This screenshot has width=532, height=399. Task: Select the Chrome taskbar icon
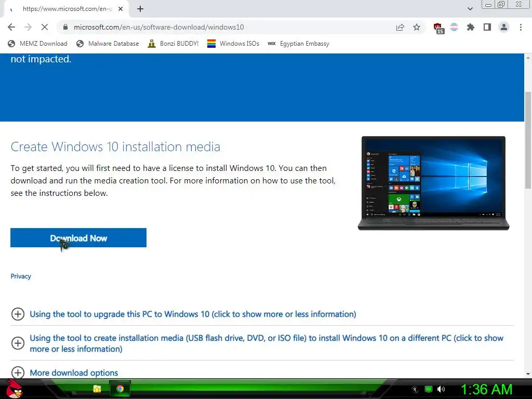120,389
